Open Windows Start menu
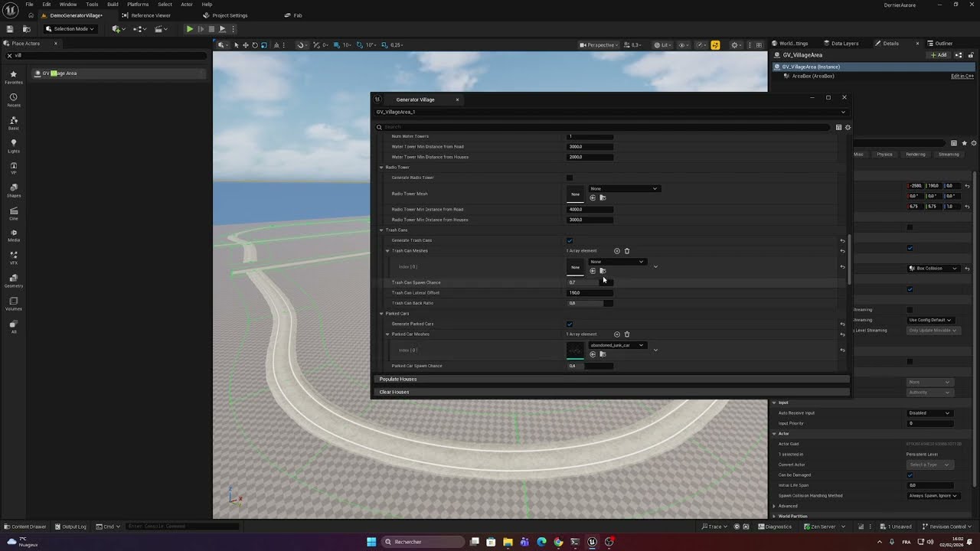The width and height of the screenshot is (980, 551). pyautogui.click(x=371, y=542)
